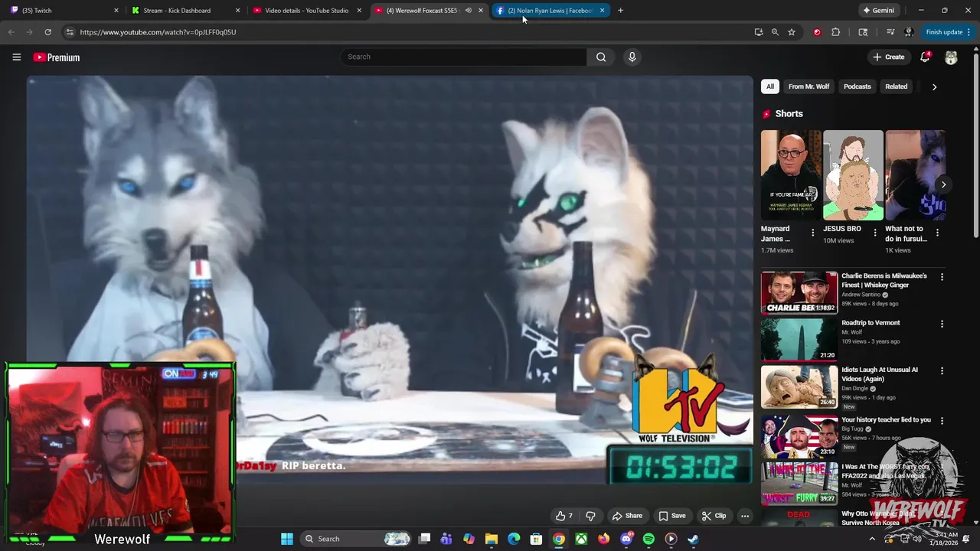Dislike the video with thumbs down
Viewport: 980px width, 551px height.
click(590, 516)
